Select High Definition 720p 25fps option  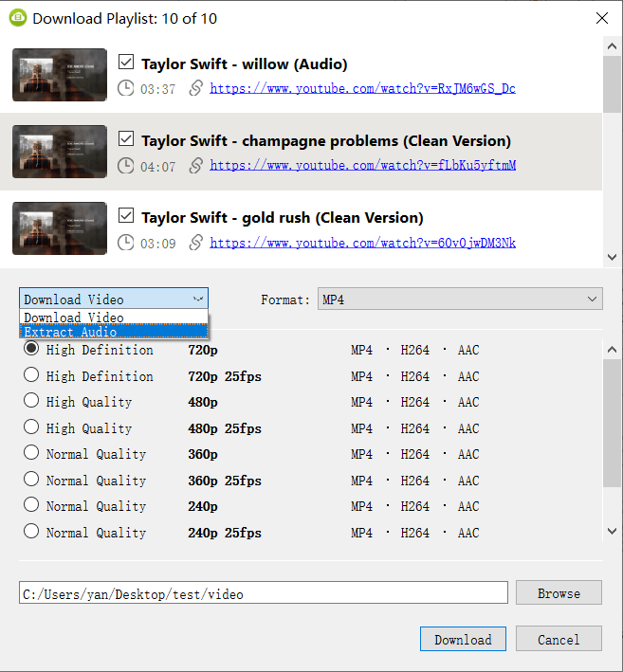tap(31, 375)
